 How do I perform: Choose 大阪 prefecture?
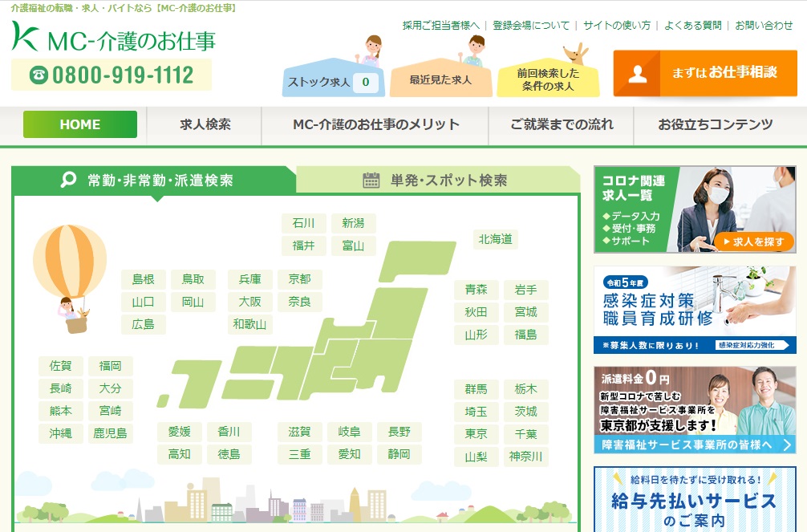(x=250, y=302)
